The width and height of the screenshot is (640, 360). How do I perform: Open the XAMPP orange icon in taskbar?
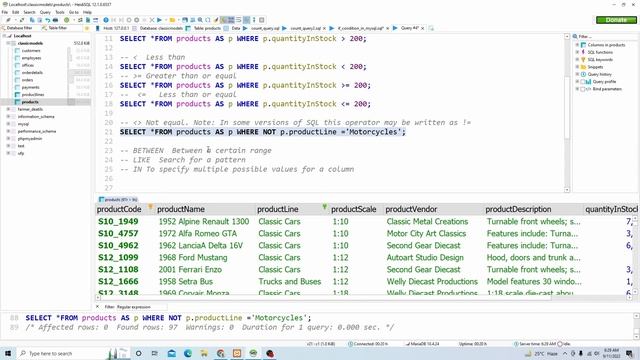tap(237, 353)
